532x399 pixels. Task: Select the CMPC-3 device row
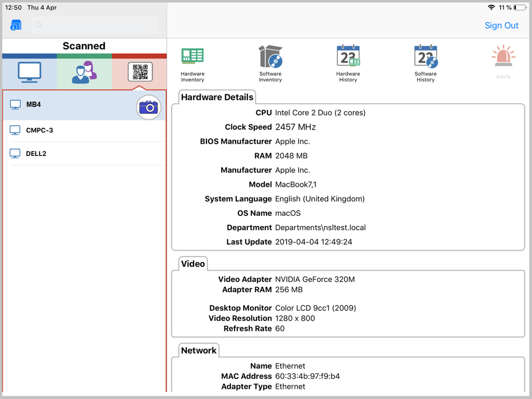pos(84,130)
